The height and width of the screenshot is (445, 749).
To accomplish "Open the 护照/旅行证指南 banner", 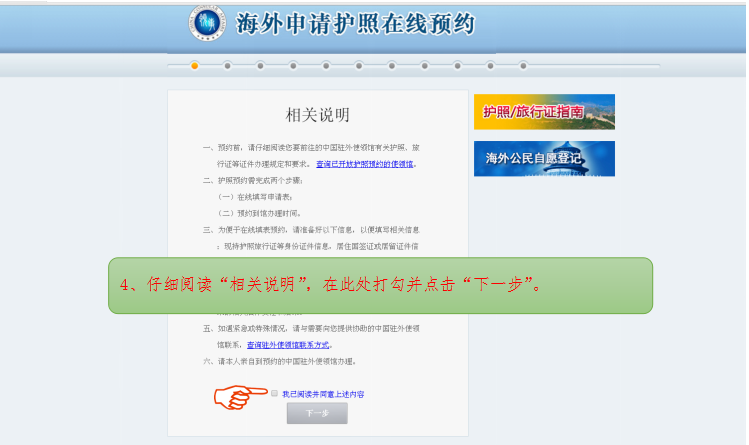I will [544, 112].
